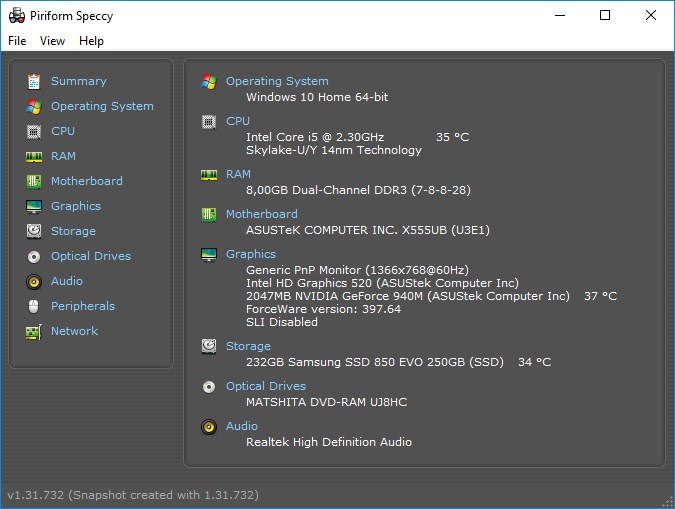Screen dimensions: 675x509
Task: Click the Graphics heading link in main panel
Action: [x=251, y=254]
